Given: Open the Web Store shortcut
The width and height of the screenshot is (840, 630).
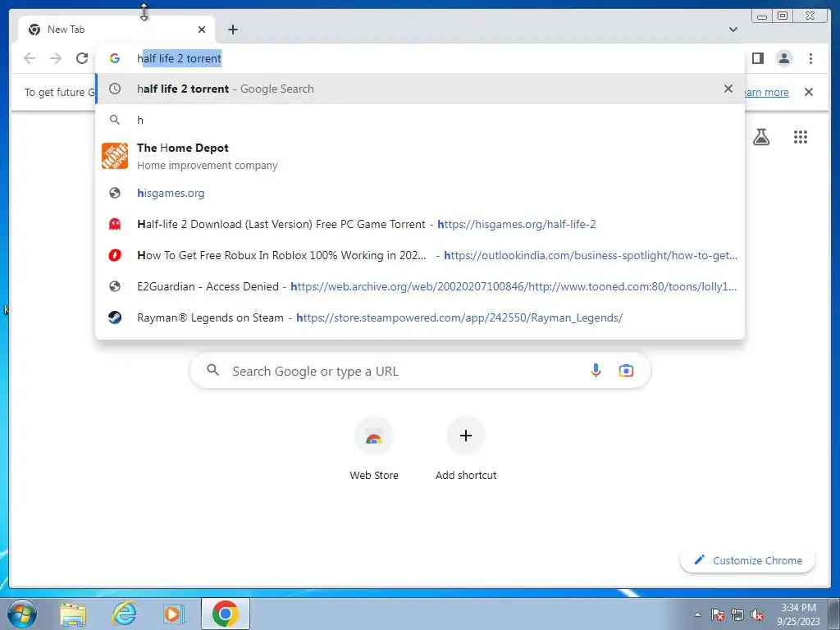Looking at the screenshot, I should point(374,449).
